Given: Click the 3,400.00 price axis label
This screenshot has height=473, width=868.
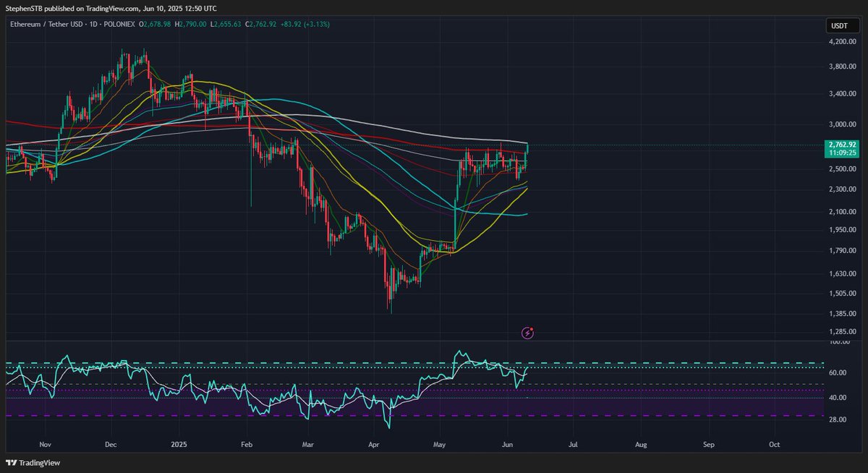Looking at the screenshot, I should click(843, 93).
